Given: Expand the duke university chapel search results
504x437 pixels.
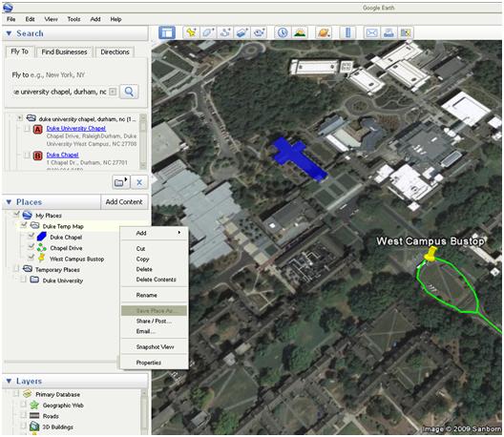Looking at the screenshot, I should (20, 118).
